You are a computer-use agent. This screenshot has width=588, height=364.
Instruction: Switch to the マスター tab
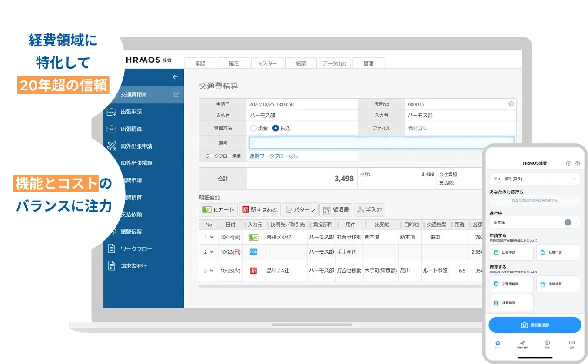[x=267, y=63]
